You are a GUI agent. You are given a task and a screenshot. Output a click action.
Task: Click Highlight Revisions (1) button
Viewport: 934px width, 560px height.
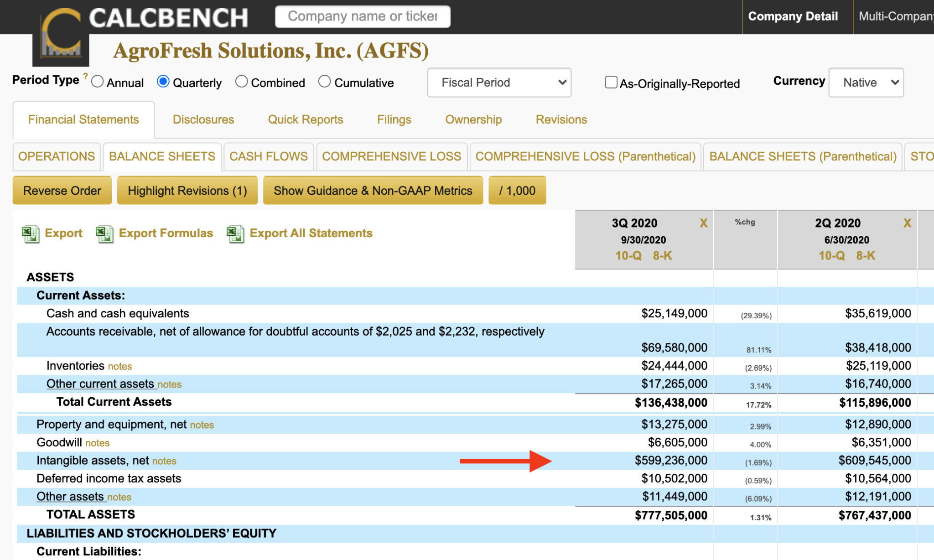(187, 191)
